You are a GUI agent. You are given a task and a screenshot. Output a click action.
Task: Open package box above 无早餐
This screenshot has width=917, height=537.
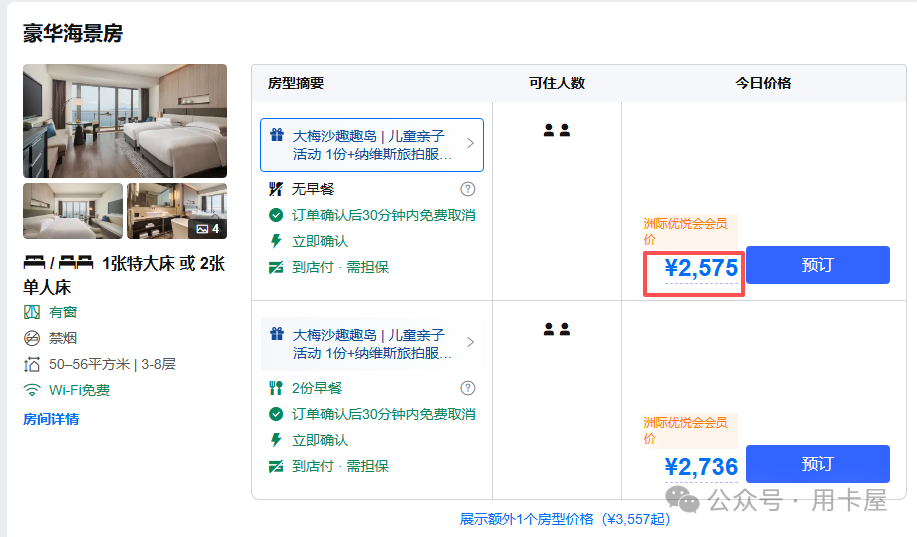(372, 145)
